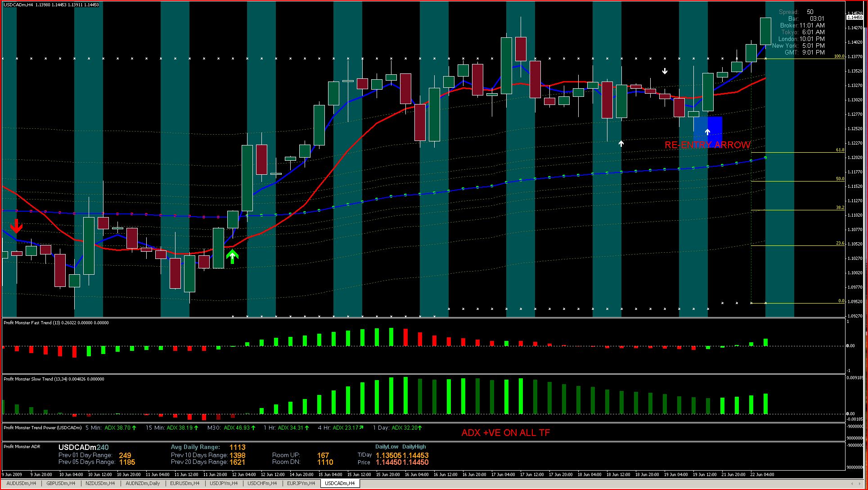Screen dimensions: 868x490
Task: Select the RE-ENTRY ARROW text label
Action: click(x=707, y=145)
